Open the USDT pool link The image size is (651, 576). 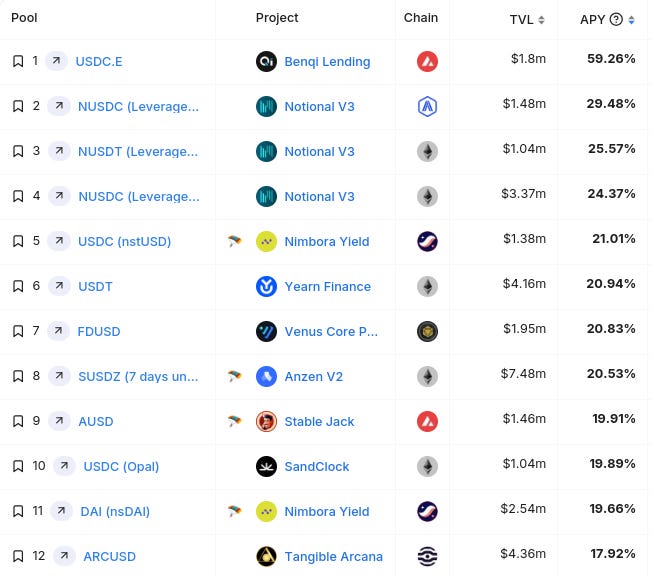click(95, 287)
